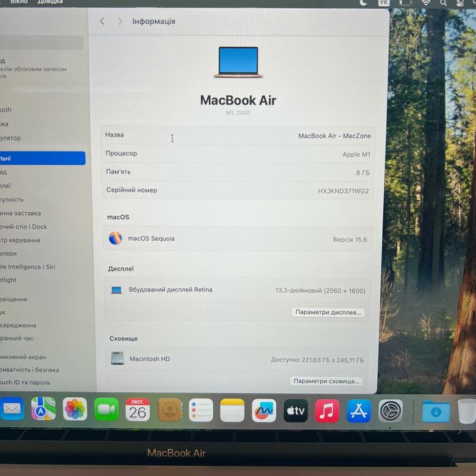Image resolution: width=476 pixels, height=476 pixels.
Task: Select the highlighted General sidebar item
Action: pyautogui.click(x=42, y=158)
